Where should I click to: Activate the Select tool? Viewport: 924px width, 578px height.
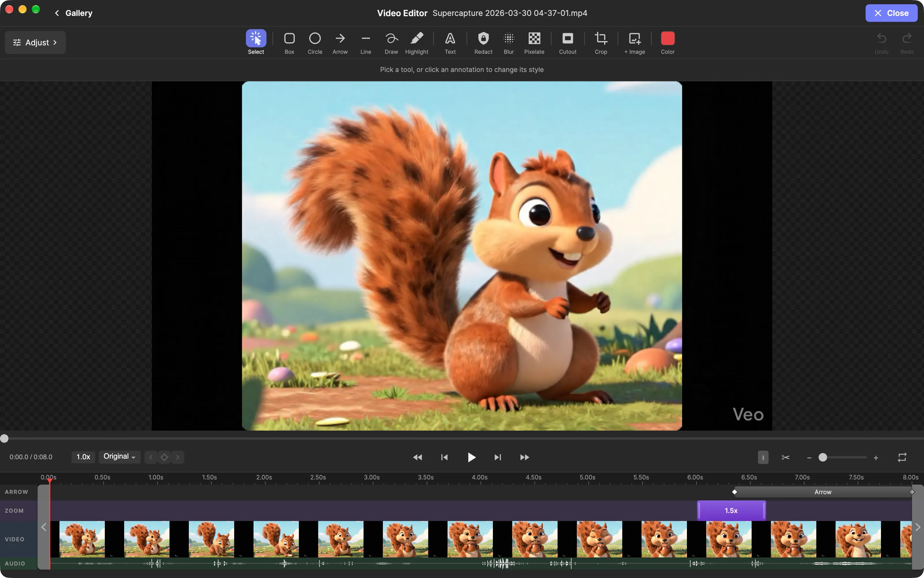[256, 42]
